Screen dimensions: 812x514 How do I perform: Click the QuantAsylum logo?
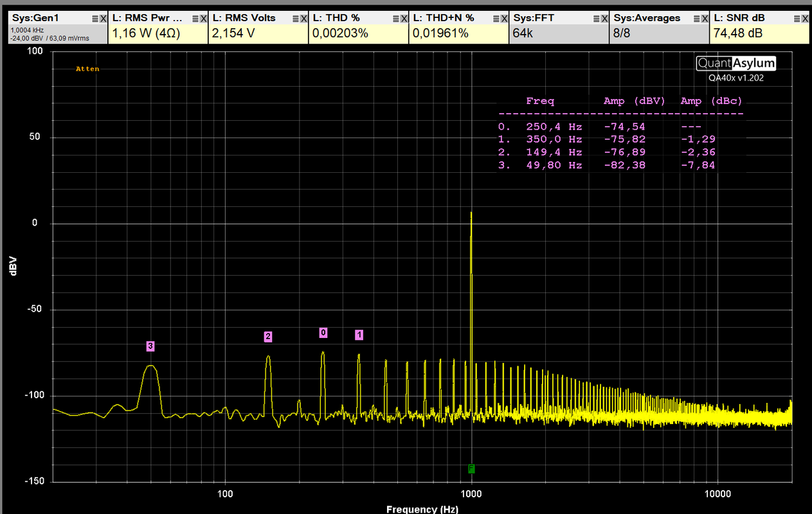[736, 63]
